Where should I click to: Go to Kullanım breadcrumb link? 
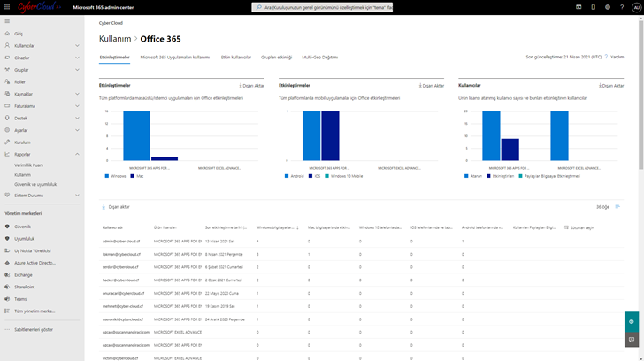coord(115,39)
